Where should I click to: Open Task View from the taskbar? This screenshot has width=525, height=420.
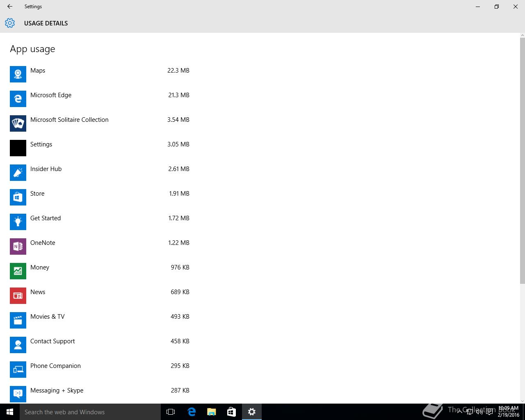click(171, 412)
